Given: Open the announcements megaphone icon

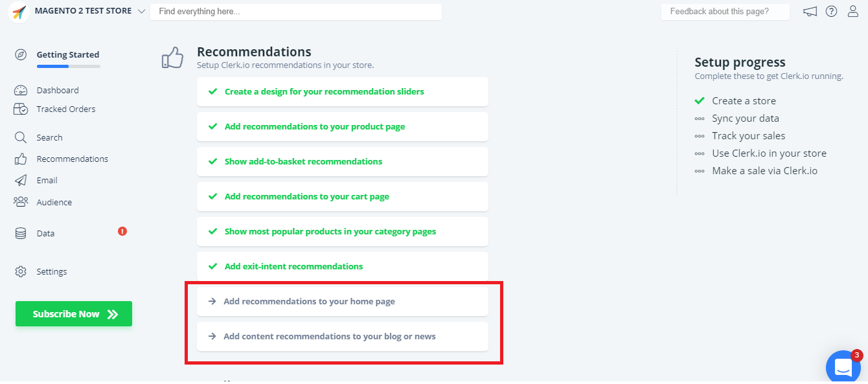Looking at the screenshot, I should point(810,12).
